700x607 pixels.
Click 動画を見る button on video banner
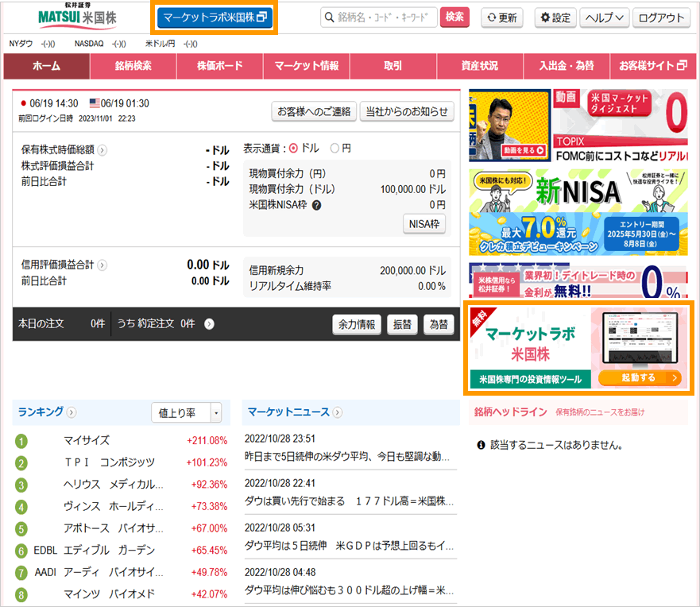pos(524,150)
